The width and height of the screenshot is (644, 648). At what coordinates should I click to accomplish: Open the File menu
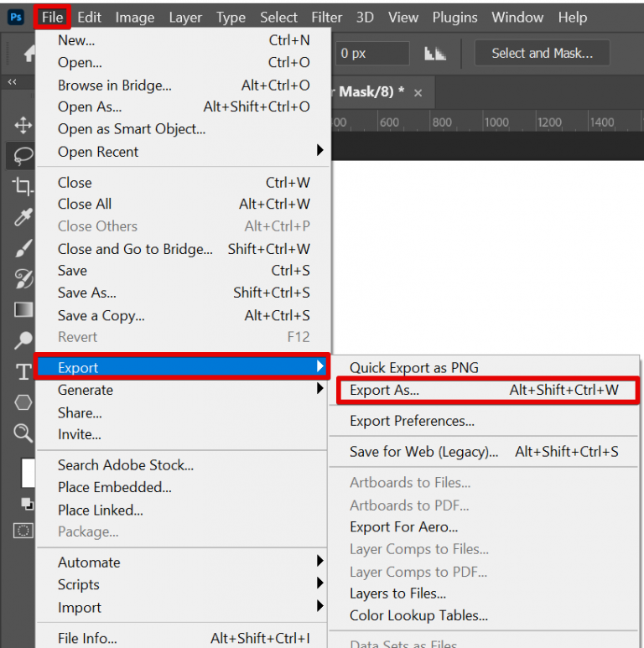pyautogui.click(x=53, y=18)
